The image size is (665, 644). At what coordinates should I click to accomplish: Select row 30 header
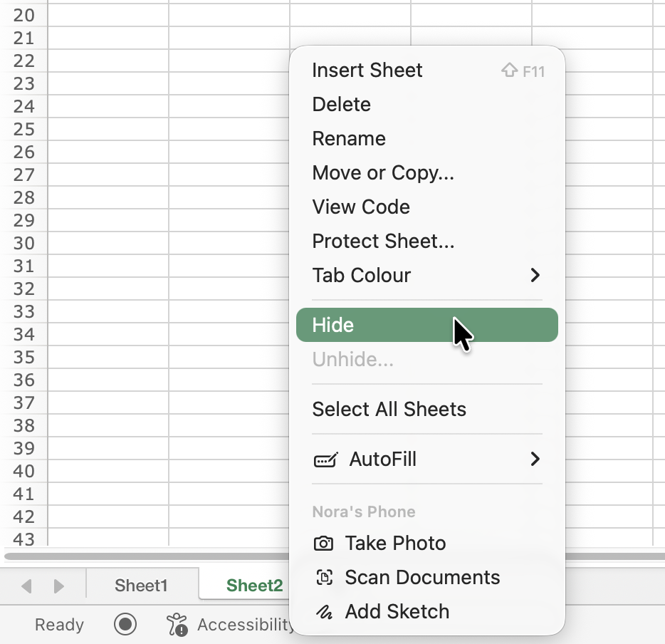pos(23,243)
